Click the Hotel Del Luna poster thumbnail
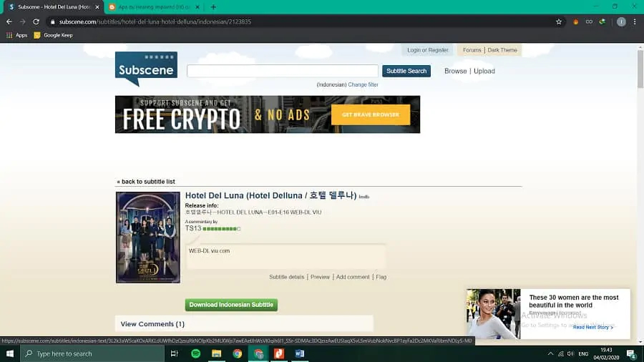 [x=148, y=238]
